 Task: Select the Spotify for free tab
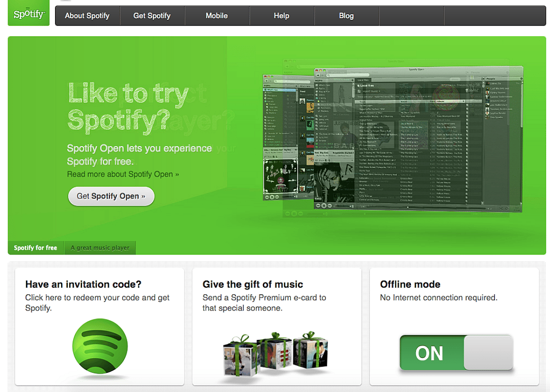[x=36, y=248]
